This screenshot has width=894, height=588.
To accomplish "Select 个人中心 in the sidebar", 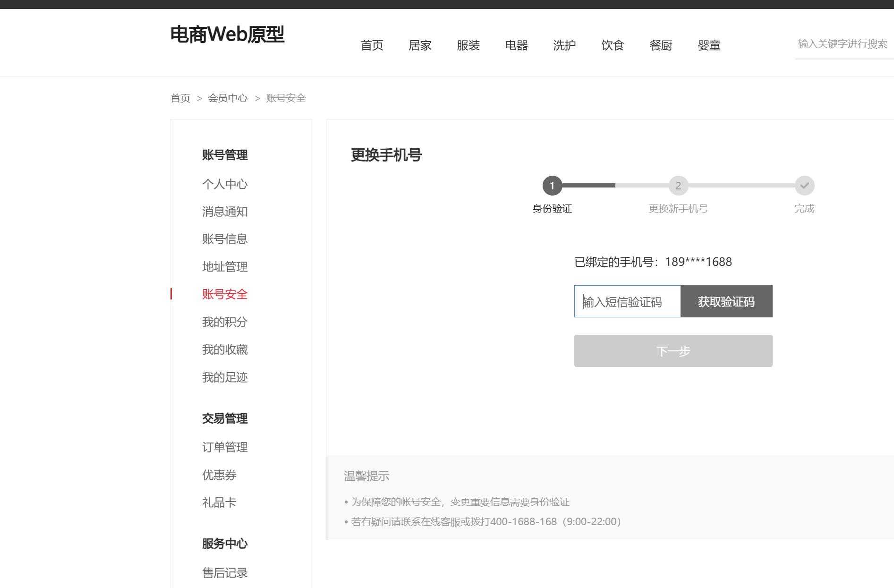I will pyautogui.click(x=225, y=184).
